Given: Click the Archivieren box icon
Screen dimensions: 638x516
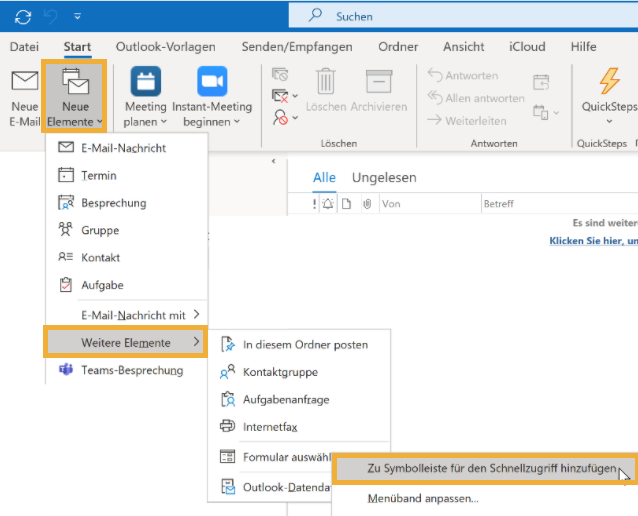Looking at the screenshot, I should click(x=379, y=81).
